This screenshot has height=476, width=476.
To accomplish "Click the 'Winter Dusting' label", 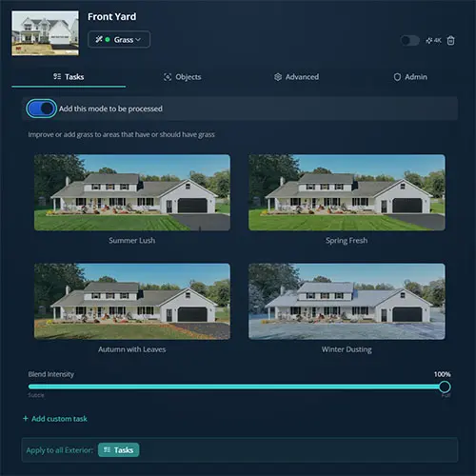I will pyautogui.click(x=347, y=349).
